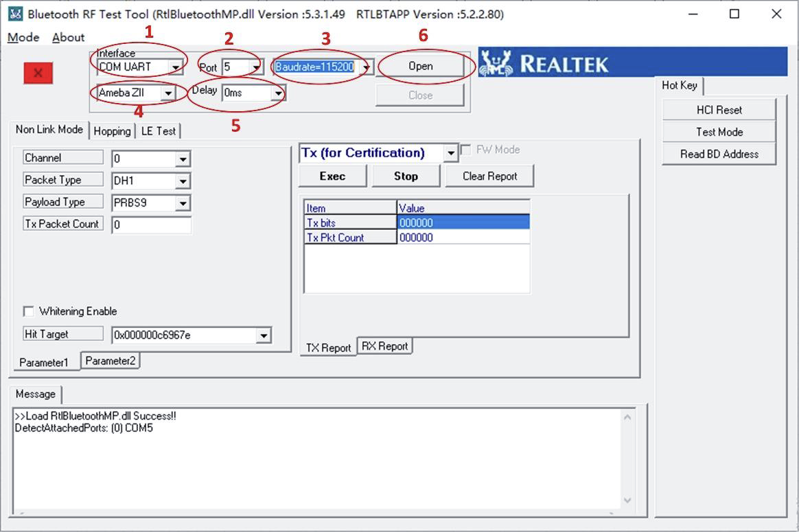Viewport: 799px width, 532px height.
Task: Click the Realtek logo banner
Action: click(x=632, y=62)
